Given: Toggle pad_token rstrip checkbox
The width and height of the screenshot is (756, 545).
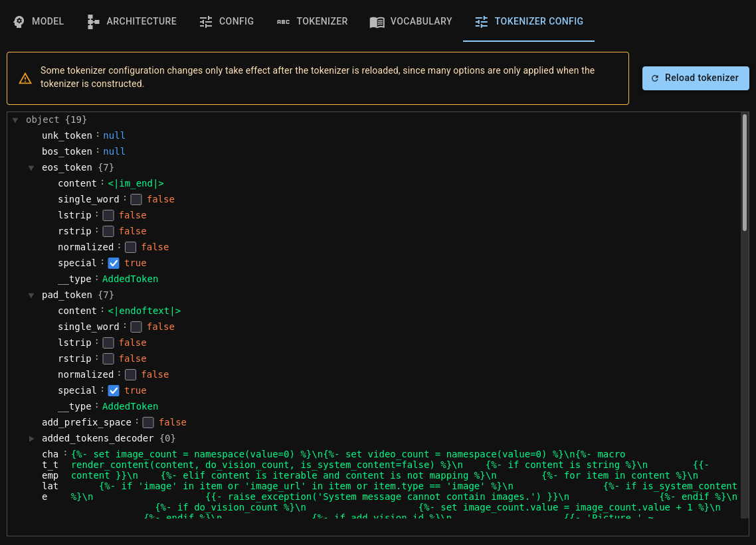Looking at the screenshot, I should [108, 358].
